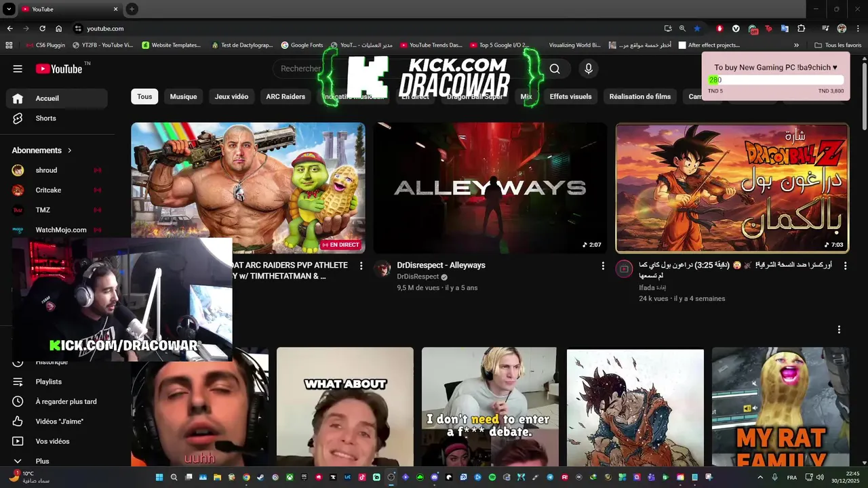Open the WatchMojo.com subscription
This screenshot has width=868, height=488.
tap(57, 230)
